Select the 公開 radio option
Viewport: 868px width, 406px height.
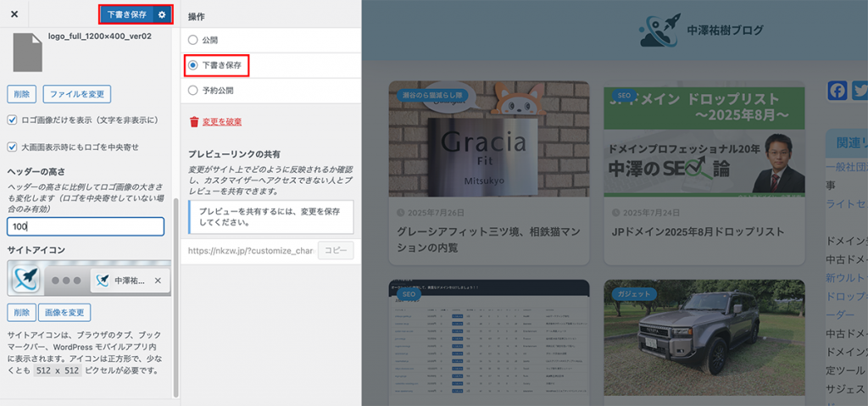[x=193, y=40]
